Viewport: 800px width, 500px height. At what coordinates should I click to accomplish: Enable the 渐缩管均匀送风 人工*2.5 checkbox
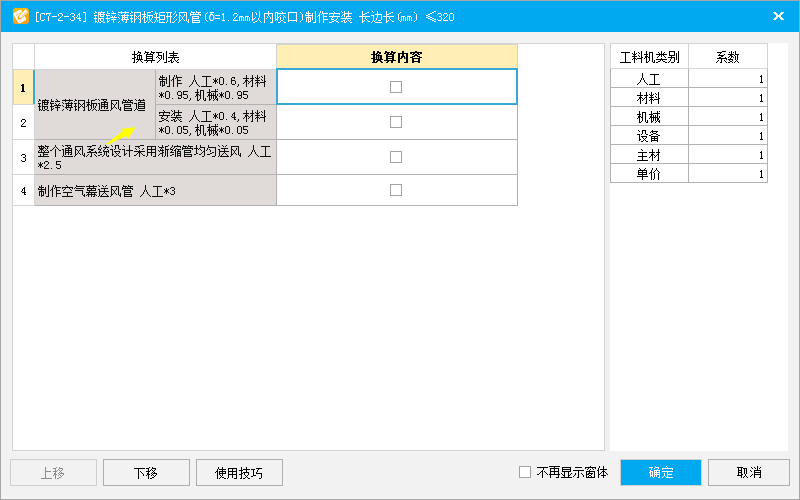click(396, 157)
